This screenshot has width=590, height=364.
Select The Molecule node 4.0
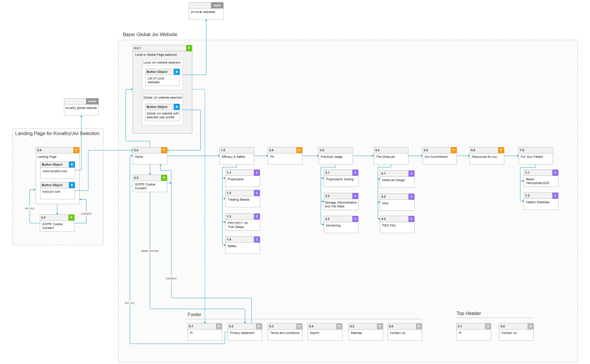click(x=391, y=156)
